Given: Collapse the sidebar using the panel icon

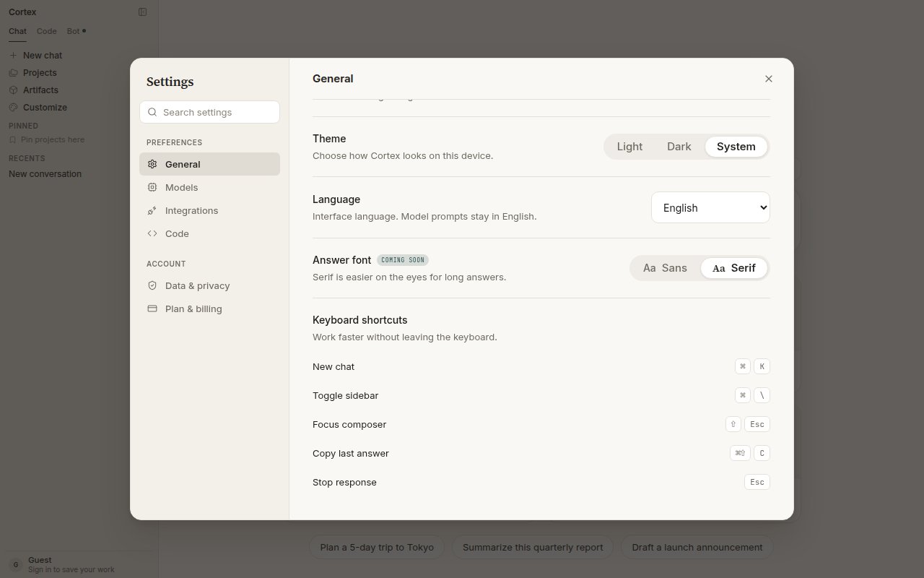Looking at the screenshot, I should click(142, 12).
